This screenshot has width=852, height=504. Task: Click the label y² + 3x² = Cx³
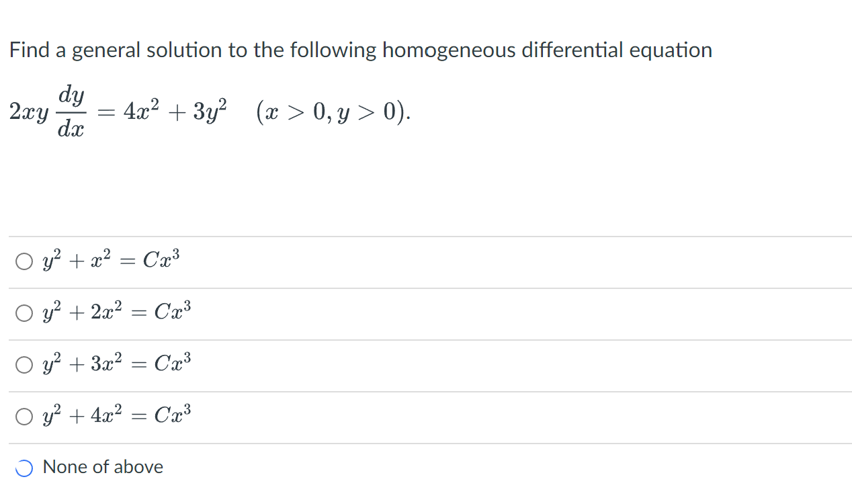117,364
